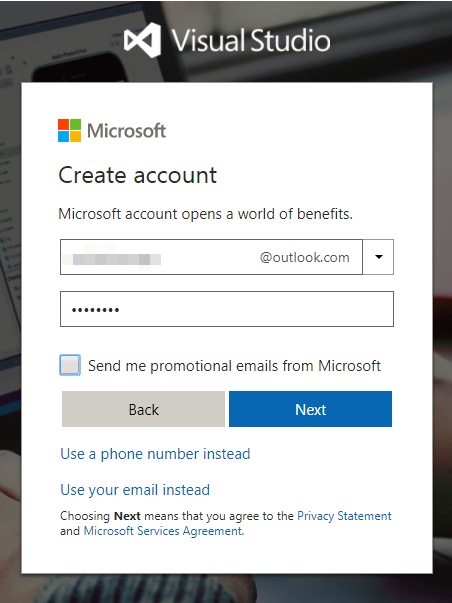
Task: Tick the promotional emails checkbox
Action: [70, 365]
